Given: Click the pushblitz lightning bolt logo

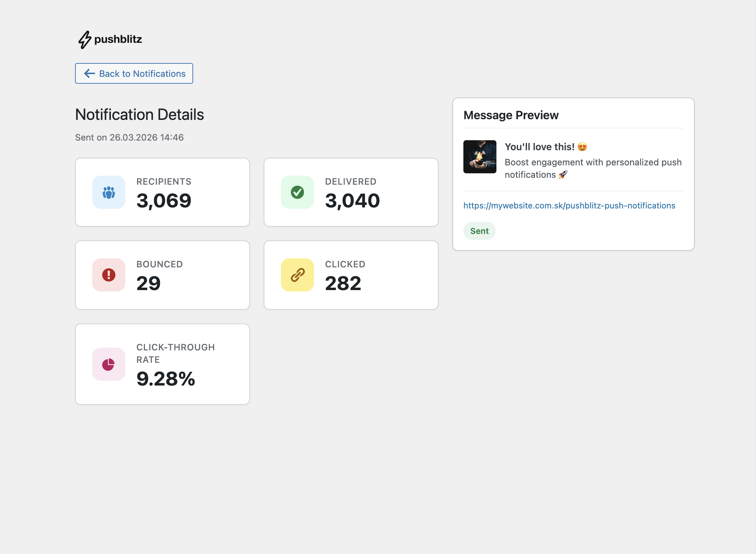Looking at the screenshot, I should coord(85,40).
